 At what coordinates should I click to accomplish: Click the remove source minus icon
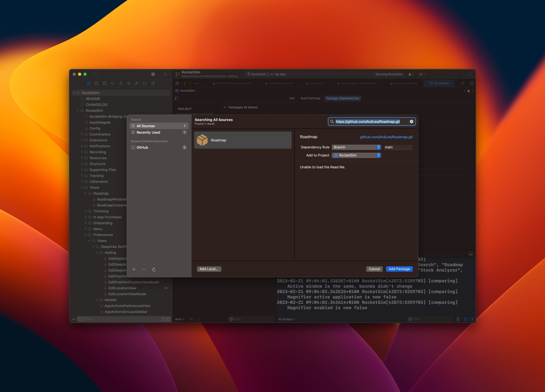(144, 269)
